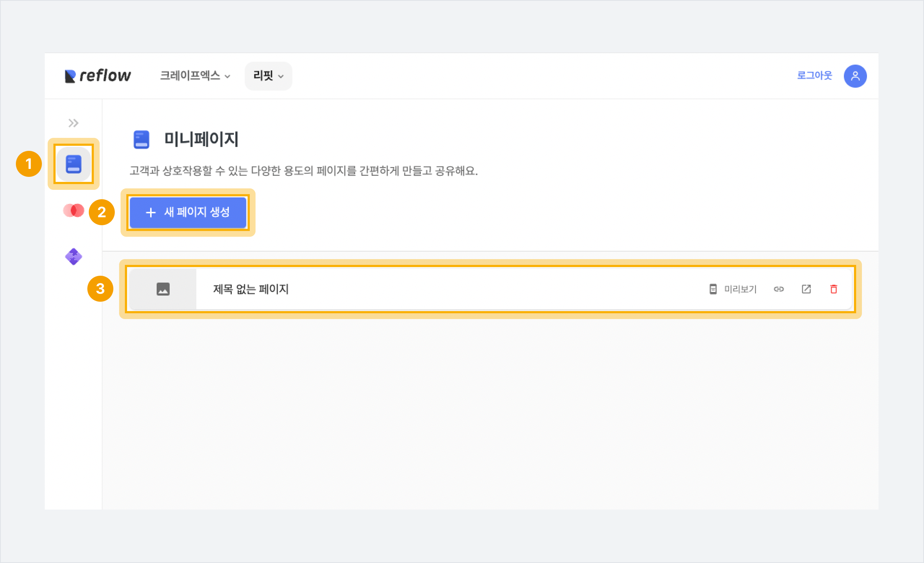Click the 미니페이지 header icon
The height and width of the screenshot is (563, 924).
[141, 139]
